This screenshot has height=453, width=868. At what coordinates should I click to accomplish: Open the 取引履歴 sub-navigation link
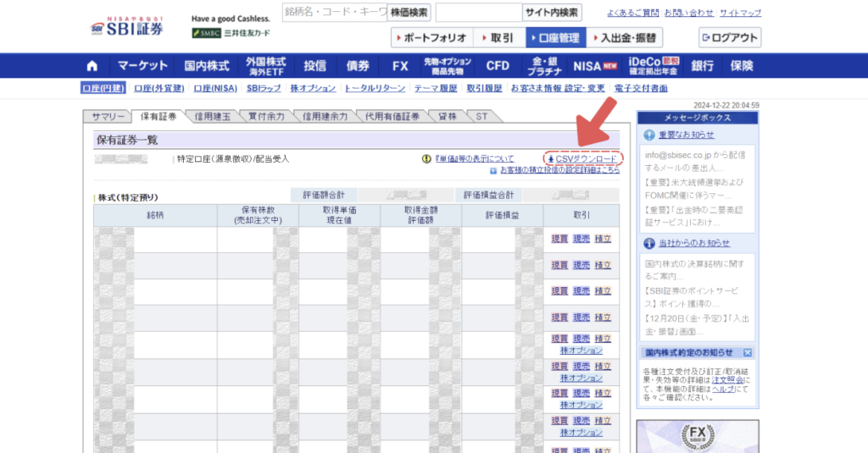click(x=486, y=89)
